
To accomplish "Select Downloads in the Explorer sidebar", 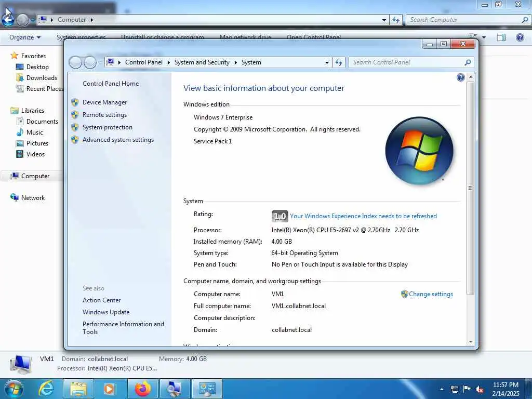I will [x=42, y=78].
